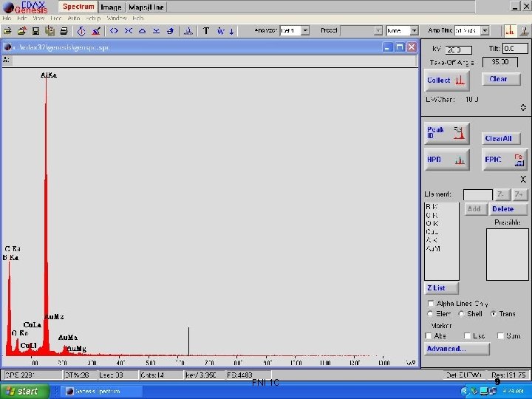
Task: Open the None dropdown next to Preset
Action: [414, 31]
